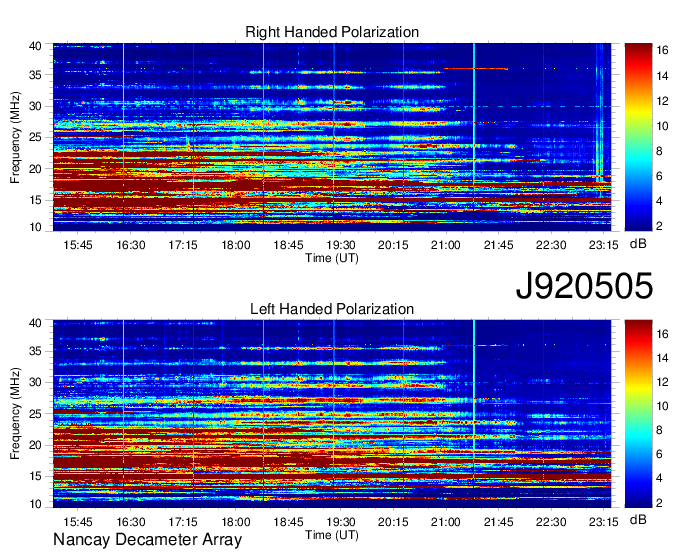
Task: Click 20 MHz tick on lower frequency axis
Action: [x=35, y=445]
